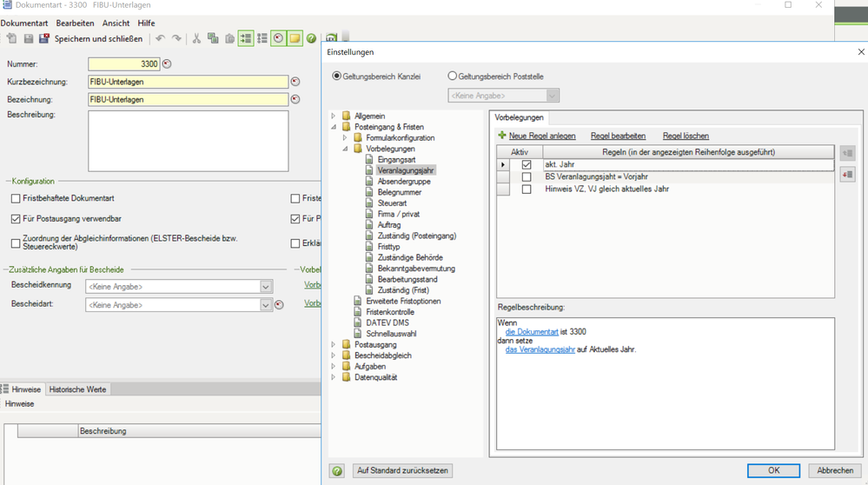Expand the Formularkonfiguration node
Image resolution: width=868 pixels, height=485 pixels.
tap(345, 137)
